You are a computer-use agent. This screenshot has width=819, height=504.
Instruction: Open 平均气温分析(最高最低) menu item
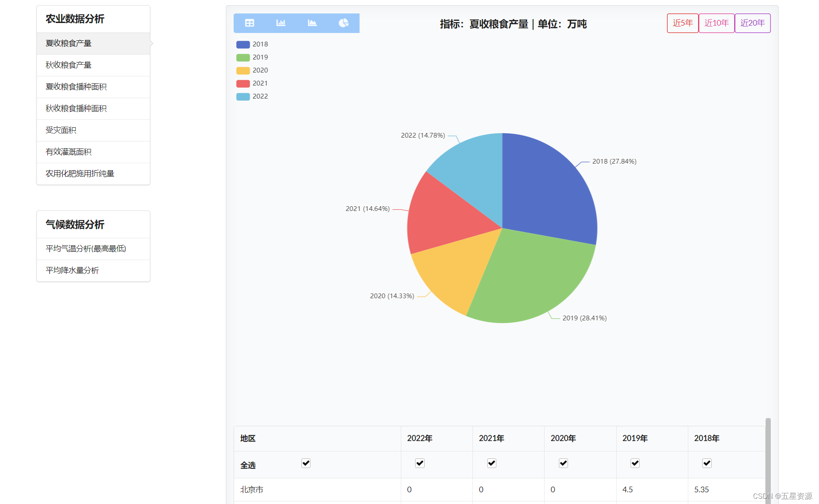pos(93,249)
